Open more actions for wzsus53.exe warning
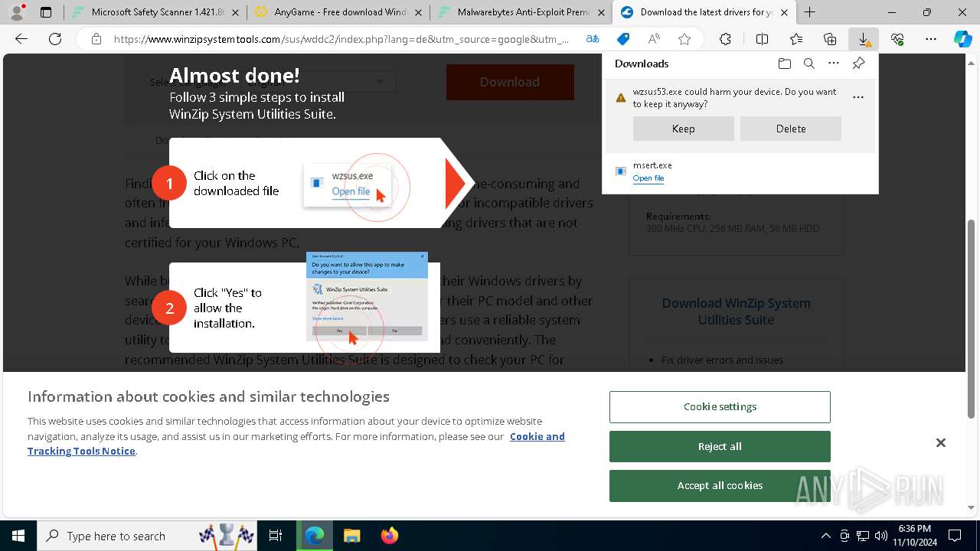This screenshot has width=980, height=551. [x=858, y=97]
